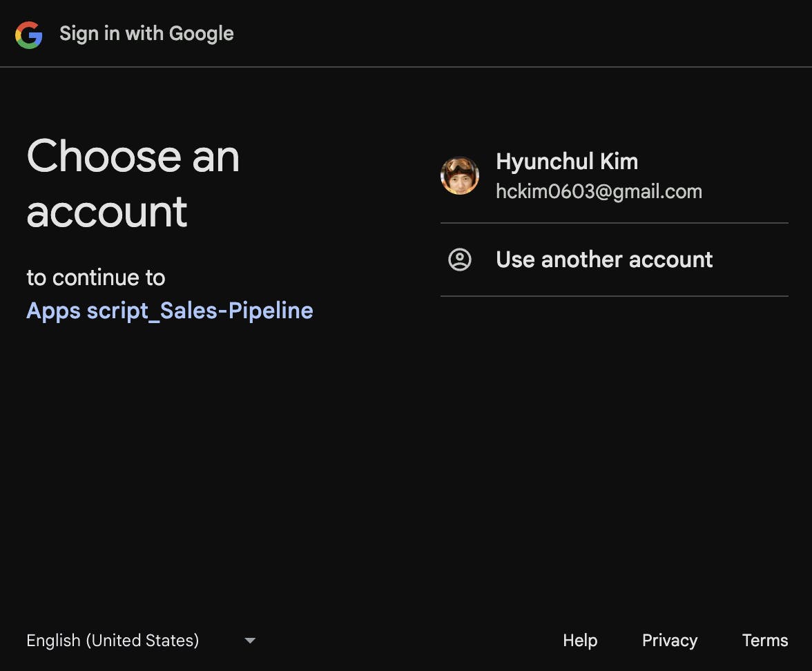Click the word "account" in the large heading
Image resolution: width=812 pixels, height=671 pixels.
[x=107, y=211]
